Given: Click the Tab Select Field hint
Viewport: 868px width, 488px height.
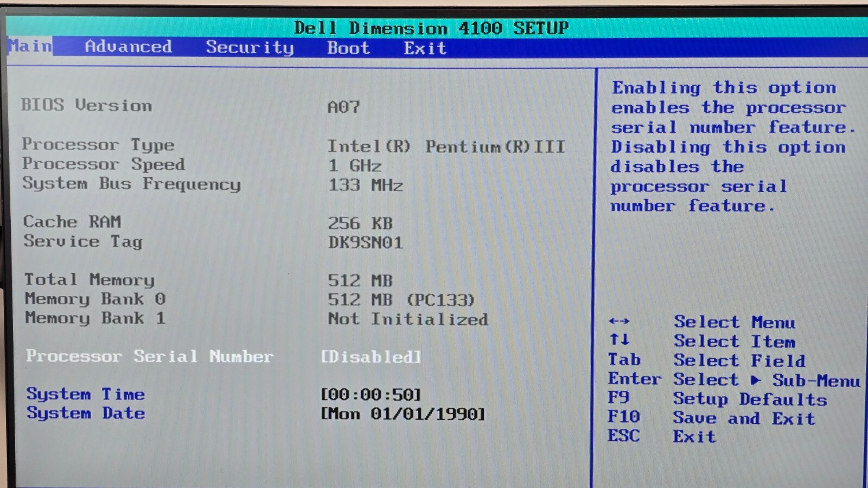Looking at the screenshot, I should pyautogui.click(x=707, y=360).
